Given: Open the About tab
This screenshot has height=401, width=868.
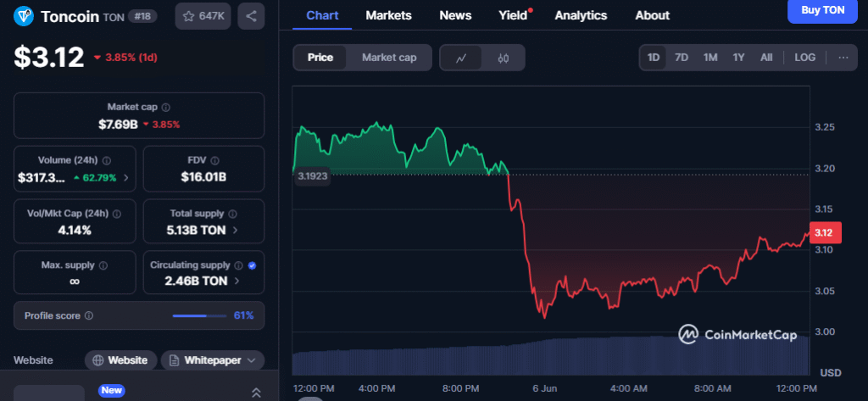Looking at the screenshot, I should pyautogui.click(x=652, y=15).
